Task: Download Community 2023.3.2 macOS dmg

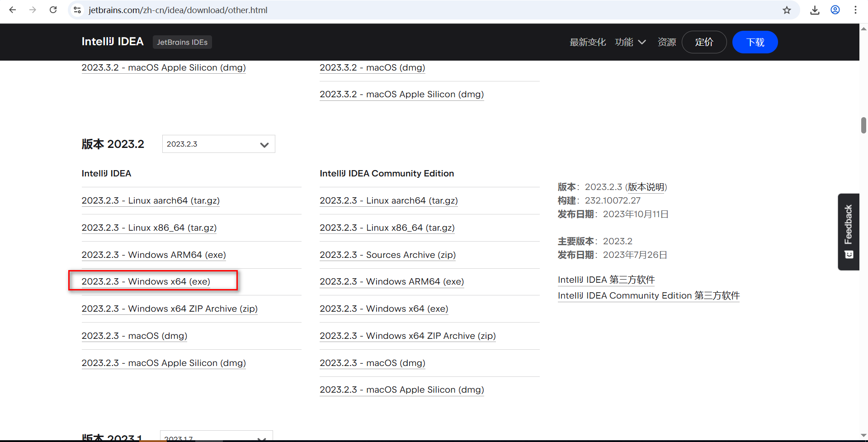Action: (373, 67)
